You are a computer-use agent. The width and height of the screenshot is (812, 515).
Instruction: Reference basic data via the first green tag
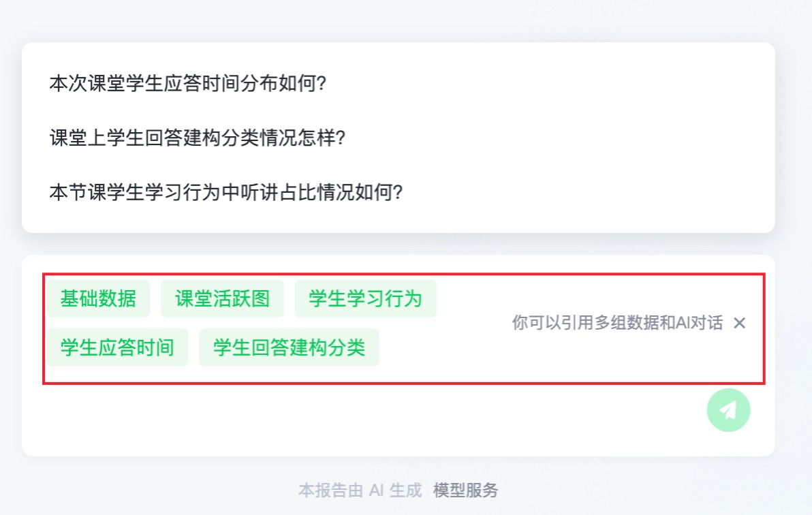pos(98,298)
